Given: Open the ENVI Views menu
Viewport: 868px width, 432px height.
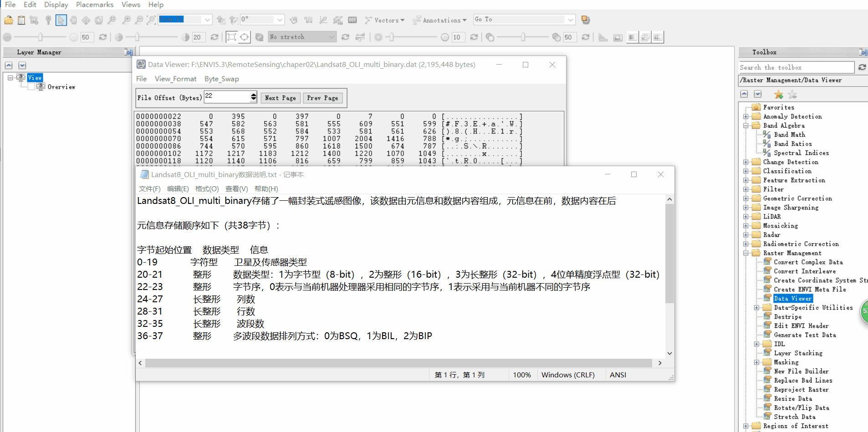Looking at the screenshot, I should click(x=131, y=5).
